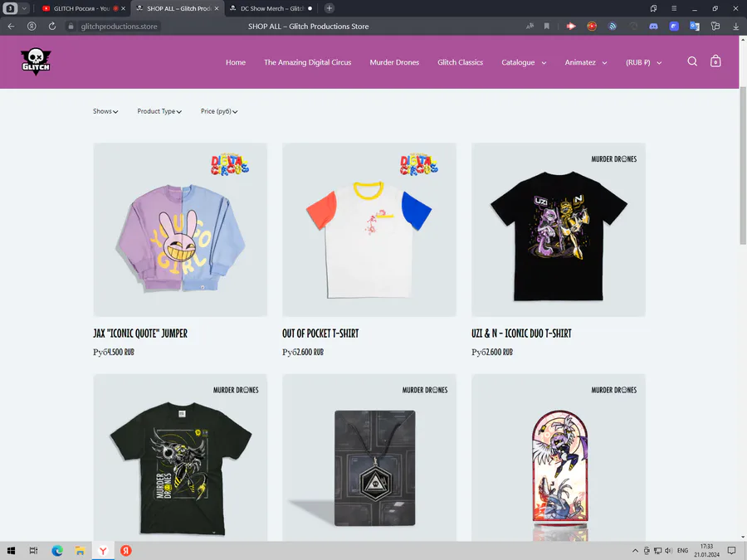Click the red arrow extension icon
Image resolution: width=747 pixels, height=560 pixels.
tap(571, 27)
